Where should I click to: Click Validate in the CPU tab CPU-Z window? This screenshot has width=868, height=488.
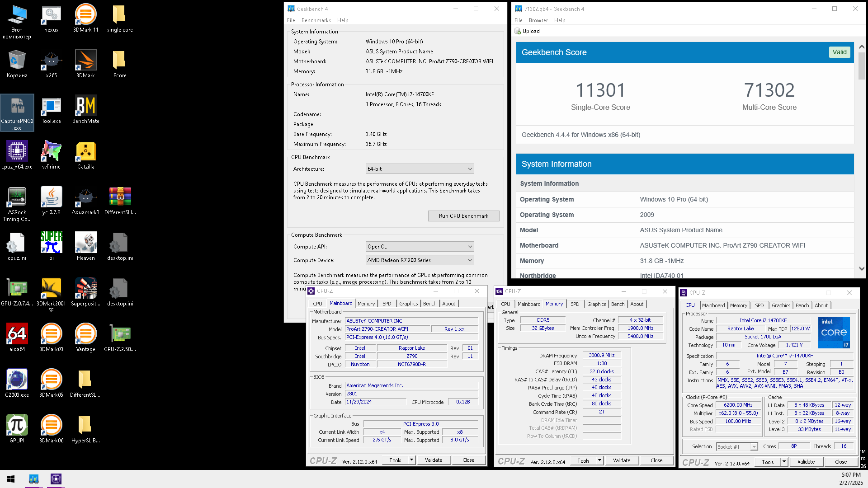pyautogui.click(x=806, y=462)
